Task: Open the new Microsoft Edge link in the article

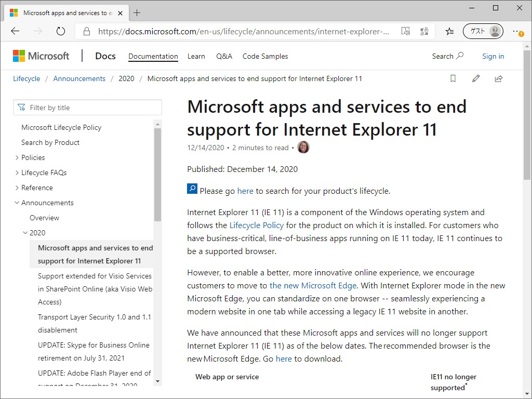Action: (313, 285)
